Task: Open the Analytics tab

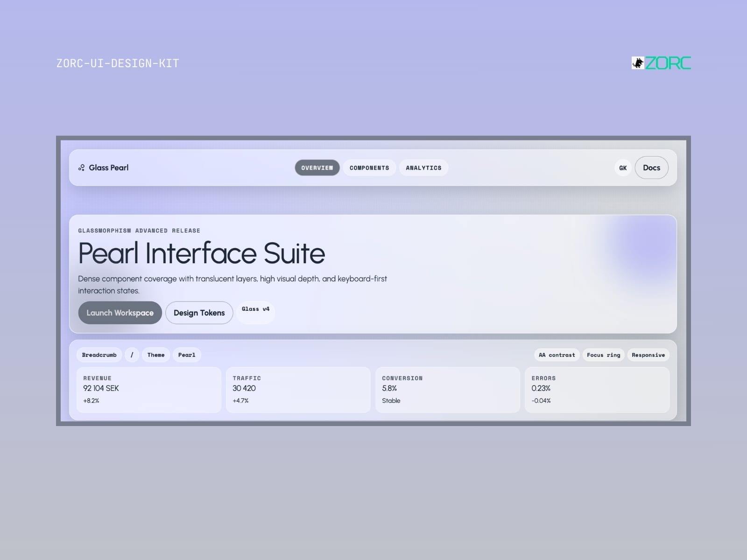Action: click(x=423, y=168)
